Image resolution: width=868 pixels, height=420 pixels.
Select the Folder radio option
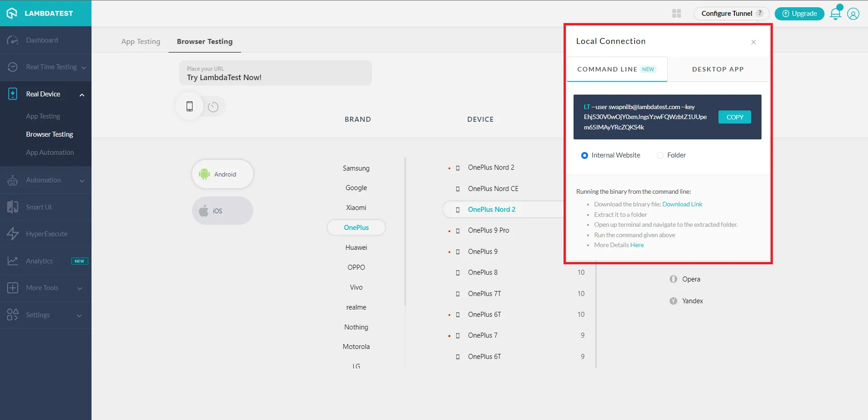660,155
